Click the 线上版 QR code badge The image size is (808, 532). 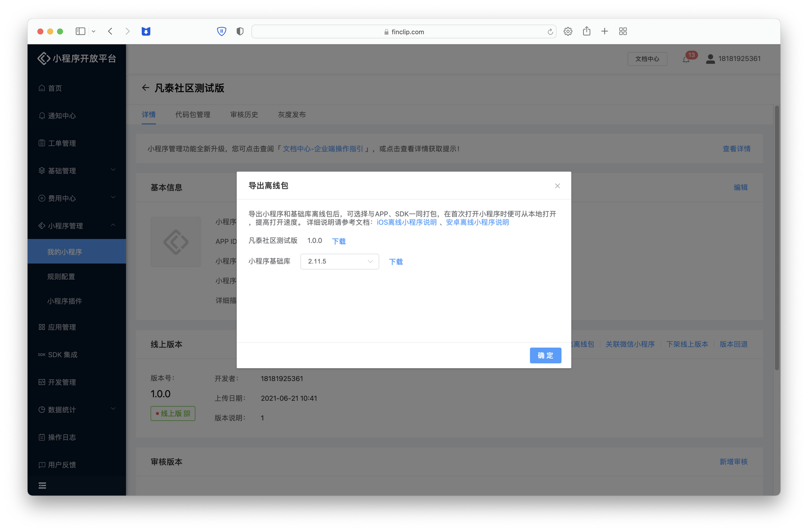pyautogui.click(x=173, y=413)
